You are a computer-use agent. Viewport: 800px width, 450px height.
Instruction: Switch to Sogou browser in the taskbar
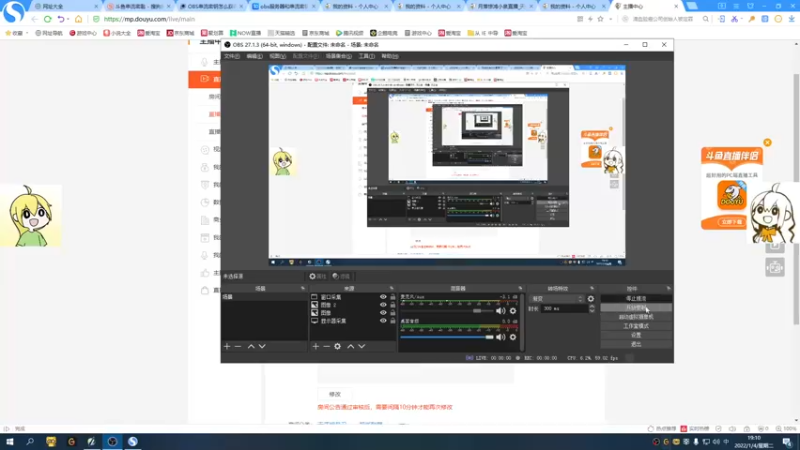tap(133, 442)
